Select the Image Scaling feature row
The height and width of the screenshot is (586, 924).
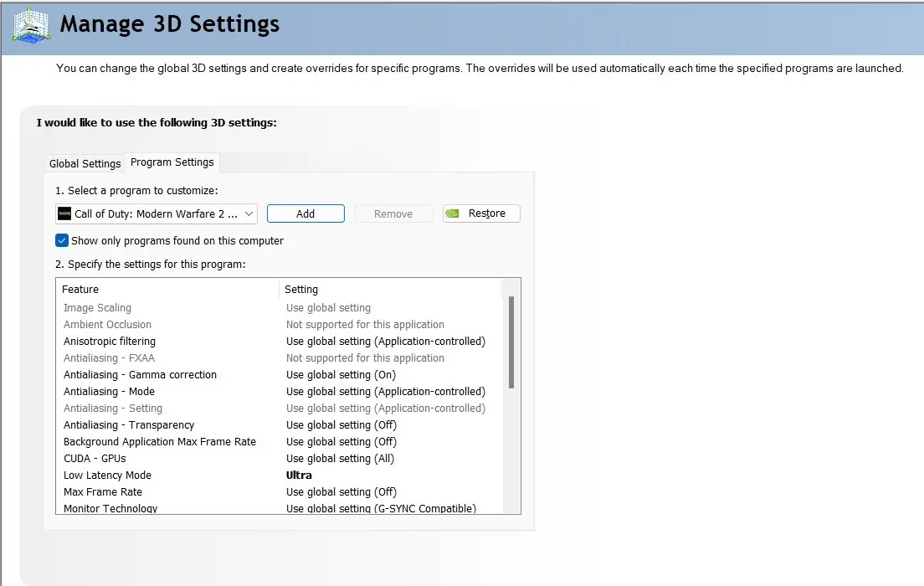(97, 307)
